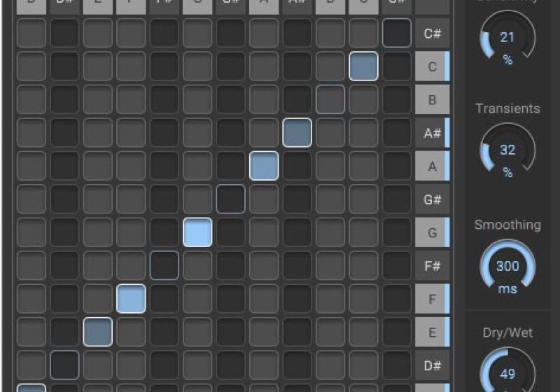The height and width of the screenshot is (392, 560).
Task: Toggle the C#-column cell in the A row
Action: pos(397,166)
